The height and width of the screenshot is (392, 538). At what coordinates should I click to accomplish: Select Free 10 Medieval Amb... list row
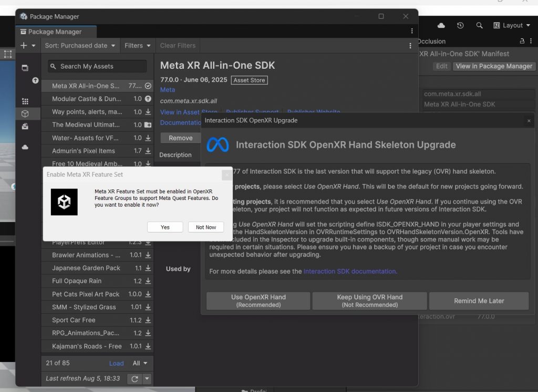click(x=97, y=163)
